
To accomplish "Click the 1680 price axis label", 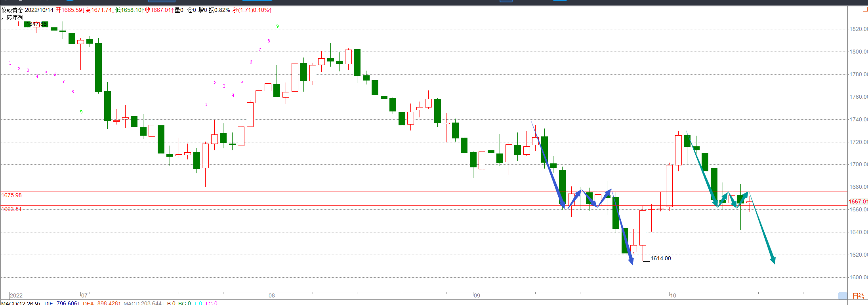I will pos(858,187).
